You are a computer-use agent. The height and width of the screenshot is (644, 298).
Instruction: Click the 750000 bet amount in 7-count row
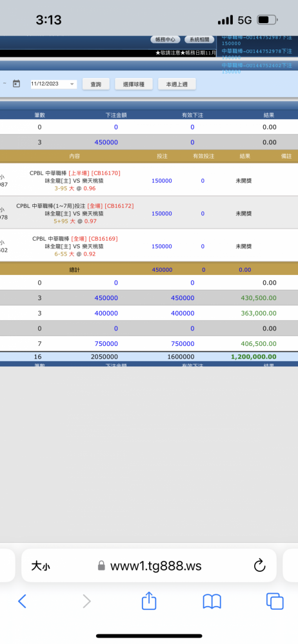pos(106,344)
